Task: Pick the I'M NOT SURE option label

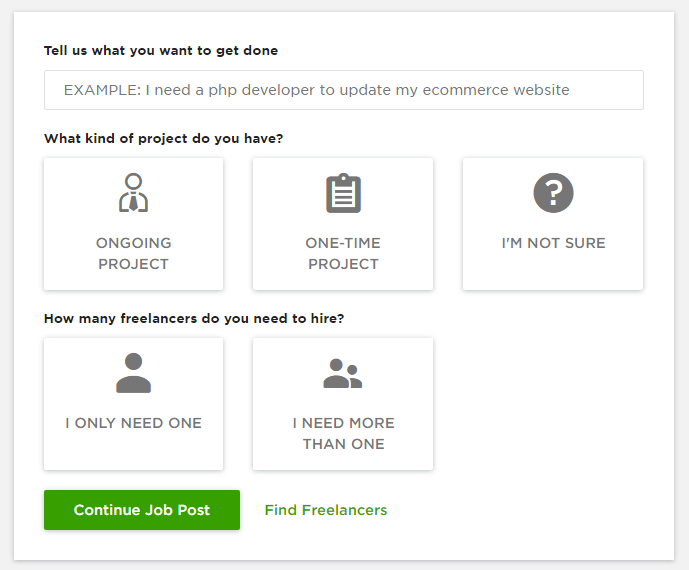Action: coord(553,243)
